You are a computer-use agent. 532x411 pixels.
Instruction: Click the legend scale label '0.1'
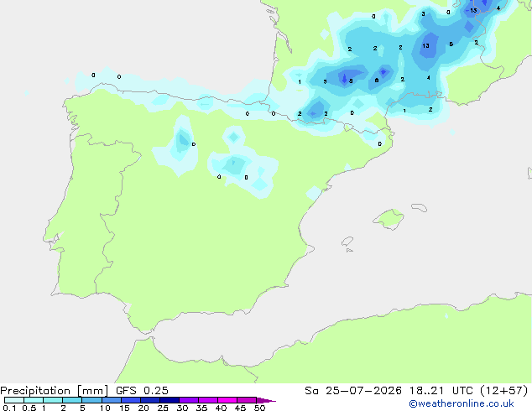[x=9, y=408]
